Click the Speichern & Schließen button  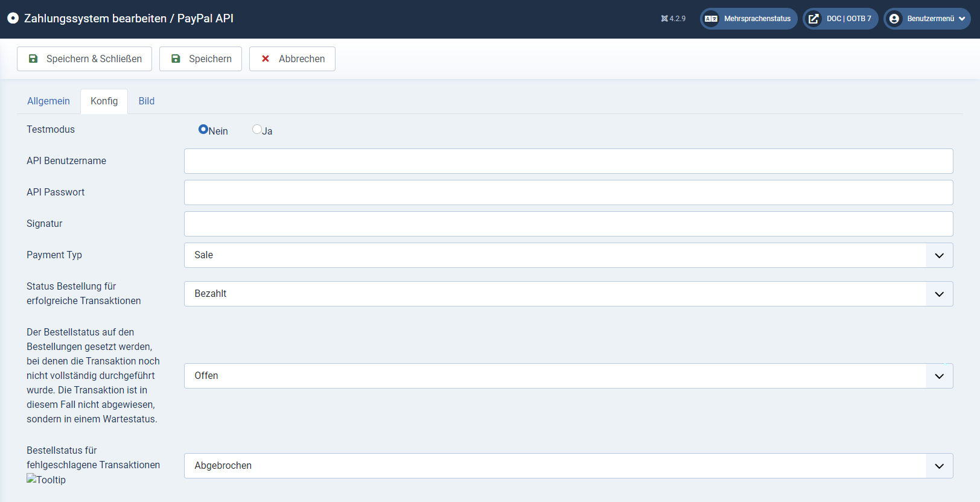pos(84,59)
